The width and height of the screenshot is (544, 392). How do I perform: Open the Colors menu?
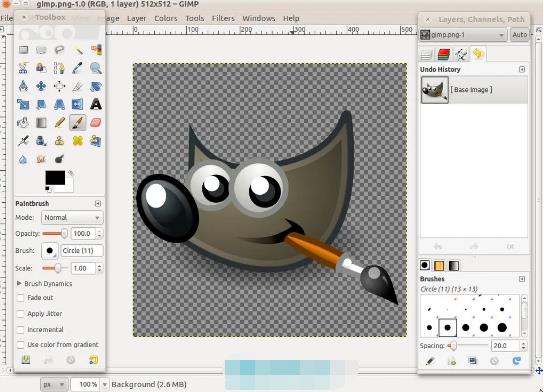[x=166, y=18]
